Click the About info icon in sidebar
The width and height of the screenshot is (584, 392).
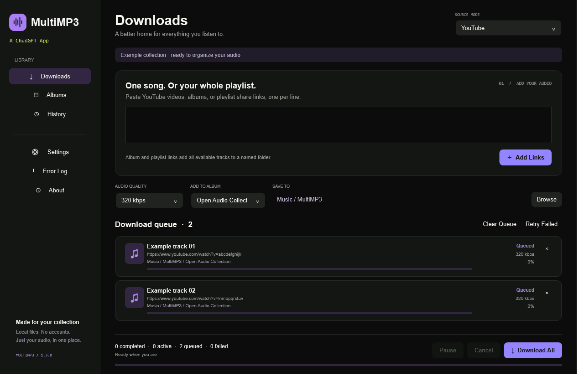38,191
